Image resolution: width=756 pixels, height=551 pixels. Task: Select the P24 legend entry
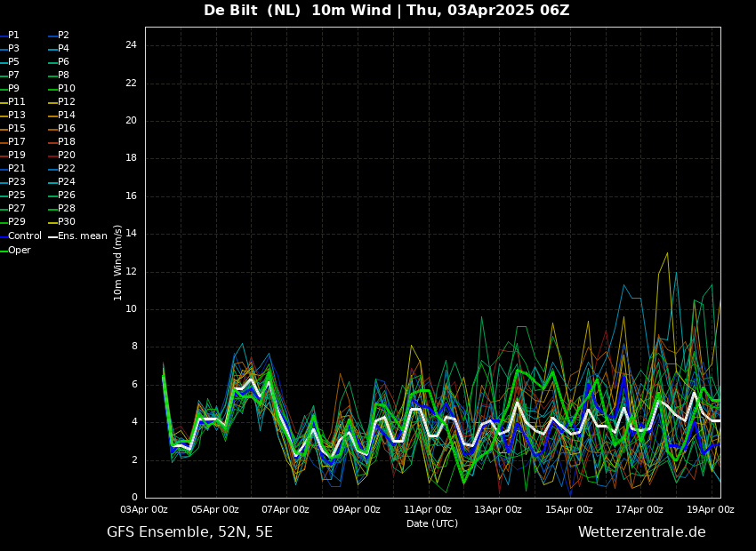(x=66, y=182)
